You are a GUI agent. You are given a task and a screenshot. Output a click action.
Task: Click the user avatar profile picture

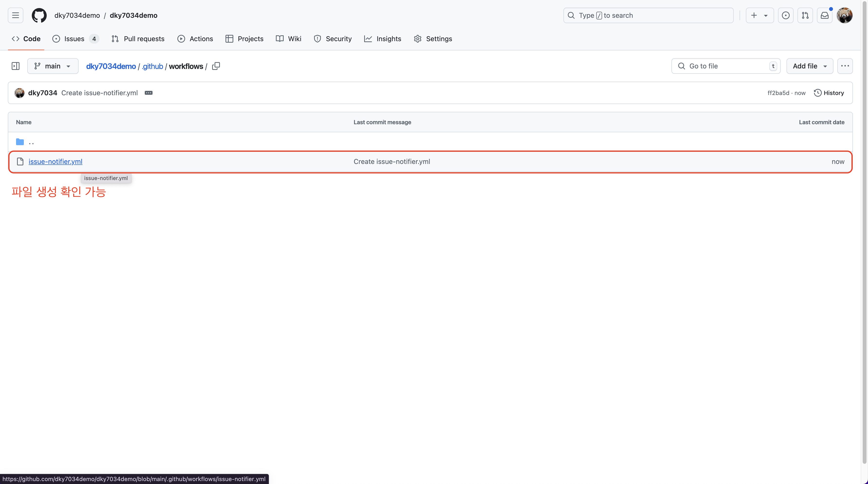[x=844, y=15]
